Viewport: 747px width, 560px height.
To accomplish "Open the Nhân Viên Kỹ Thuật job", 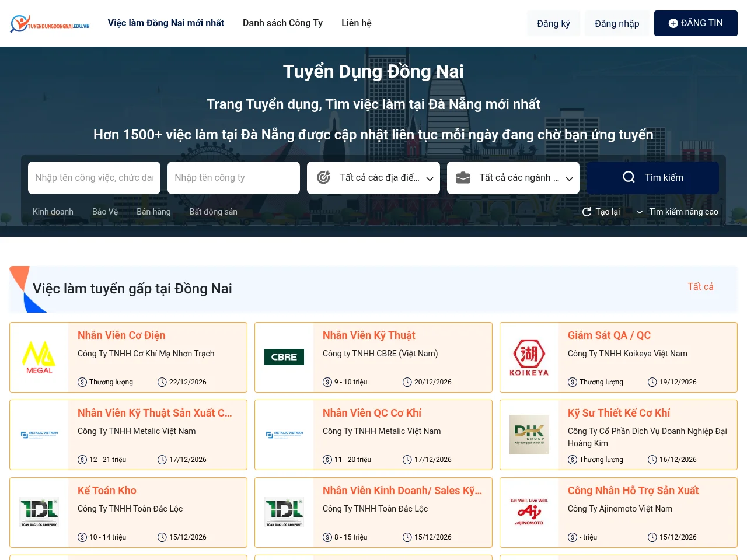I will click(x=369, y=335).
